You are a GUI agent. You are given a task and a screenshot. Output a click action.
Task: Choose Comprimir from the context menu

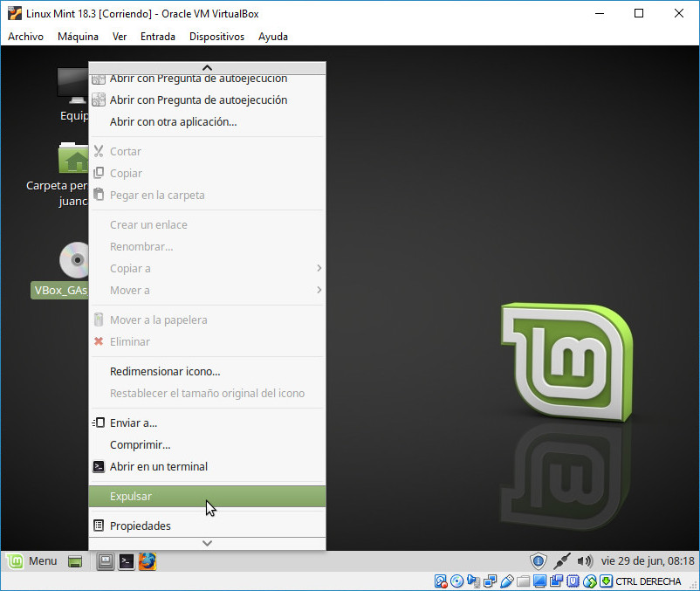207,444
